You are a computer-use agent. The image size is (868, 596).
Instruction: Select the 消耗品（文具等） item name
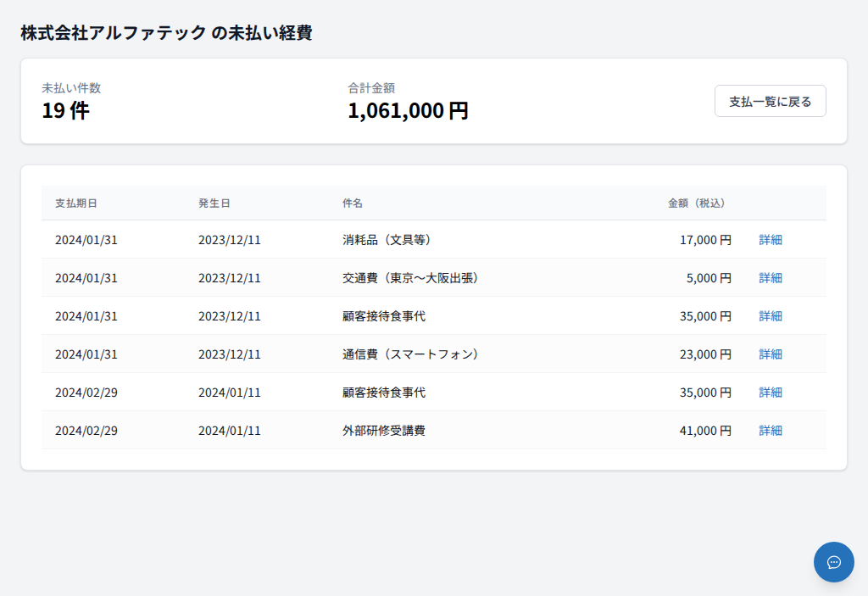[387, 240]
